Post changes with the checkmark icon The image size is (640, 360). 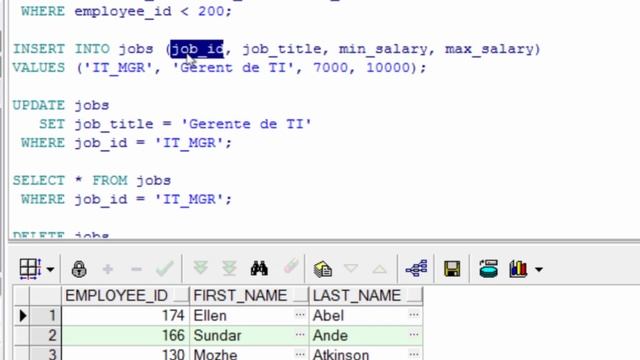(x=165, y=269)
